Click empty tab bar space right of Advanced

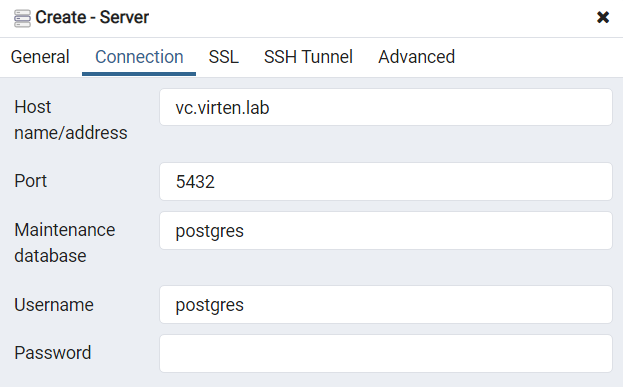540,57
